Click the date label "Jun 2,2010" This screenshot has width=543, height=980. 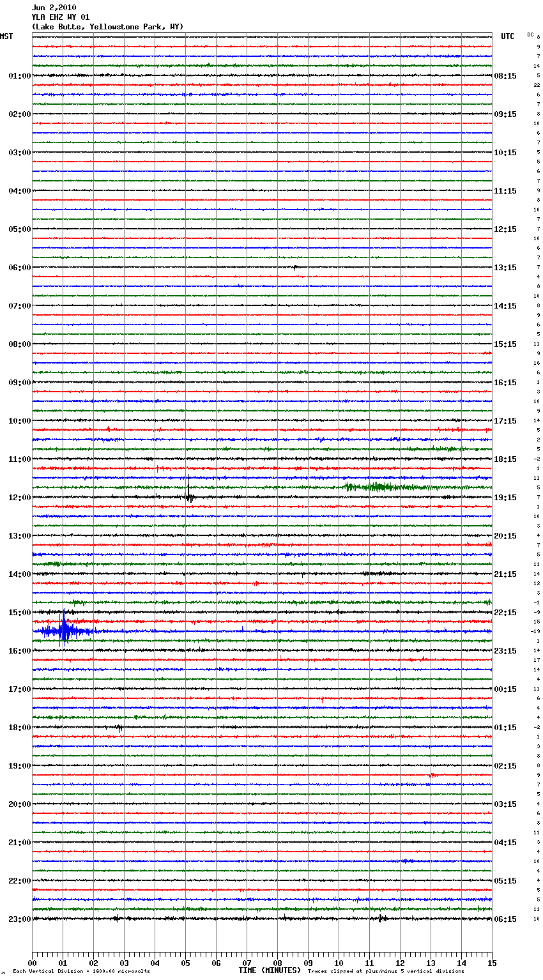coord(54,8)
